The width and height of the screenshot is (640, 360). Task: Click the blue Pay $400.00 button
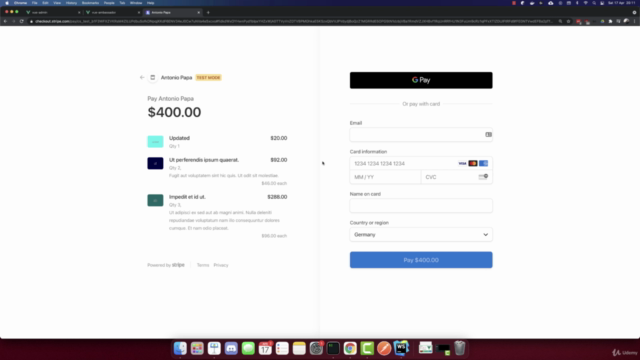pos(421,260)
